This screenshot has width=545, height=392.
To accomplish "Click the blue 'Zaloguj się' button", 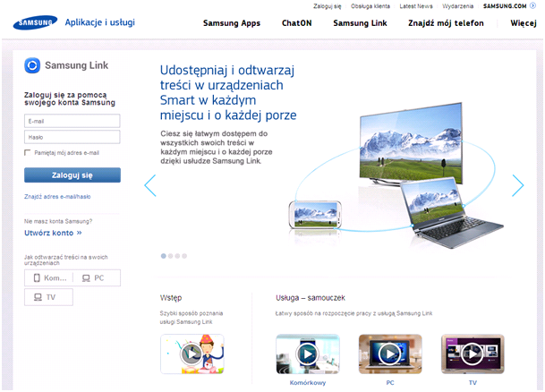I will tap(72, 175).
